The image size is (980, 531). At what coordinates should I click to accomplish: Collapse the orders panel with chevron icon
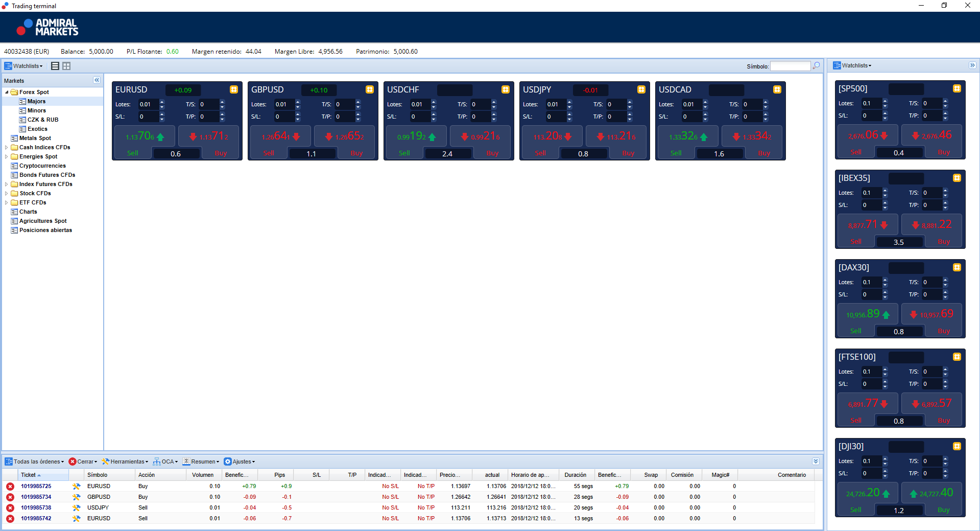pyautogui.click(x=816, y=461)
